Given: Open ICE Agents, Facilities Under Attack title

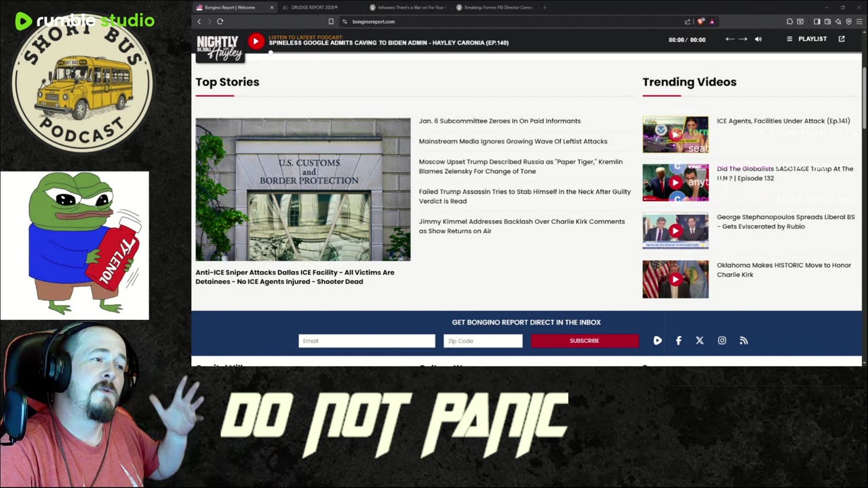Looking at the screenshot, I should [x=783, y=121].
